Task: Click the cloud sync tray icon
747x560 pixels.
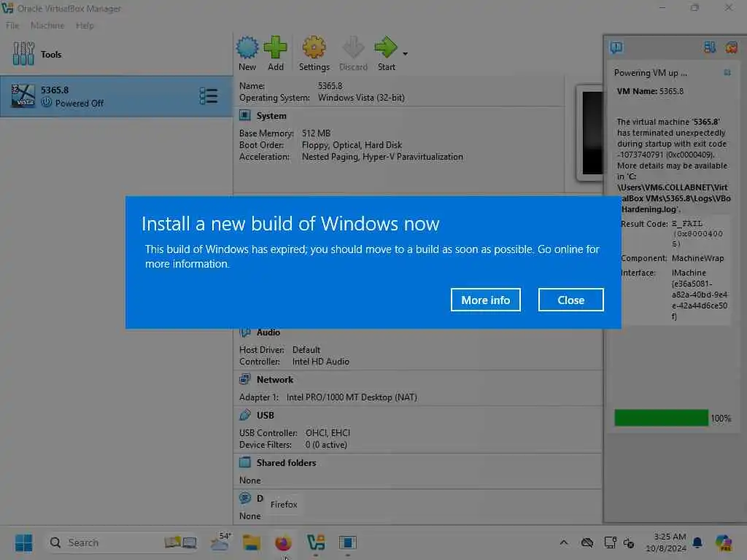Action: 587,542
